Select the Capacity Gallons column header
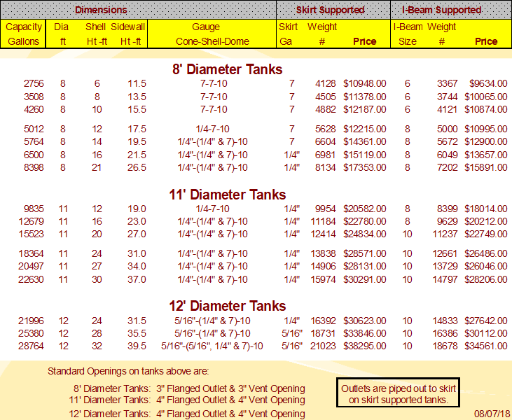 tap(23, 34)
